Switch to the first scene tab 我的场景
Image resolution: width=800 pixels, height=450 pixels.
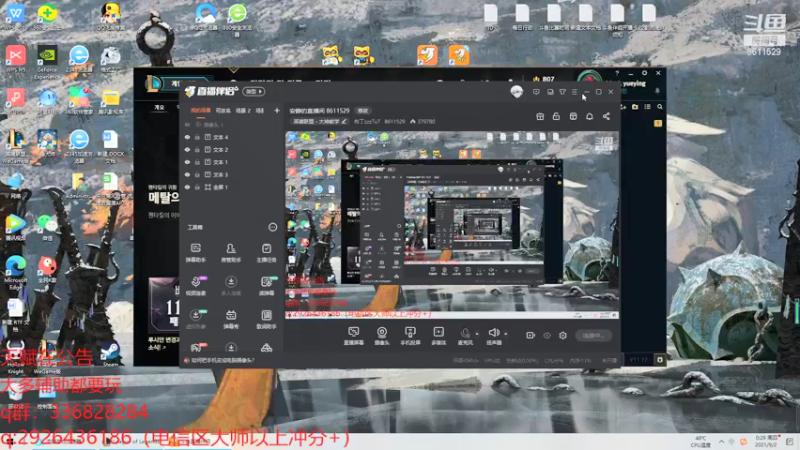pos(201,110)
